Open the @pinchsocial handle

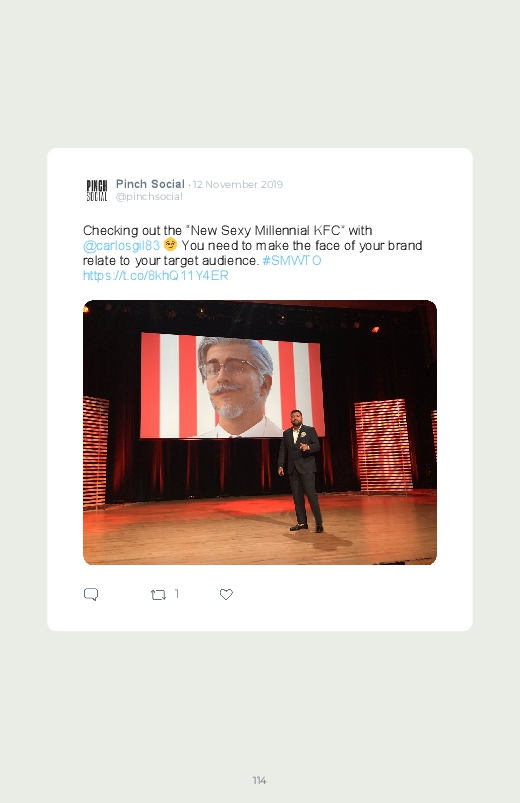tap(149, 197)
